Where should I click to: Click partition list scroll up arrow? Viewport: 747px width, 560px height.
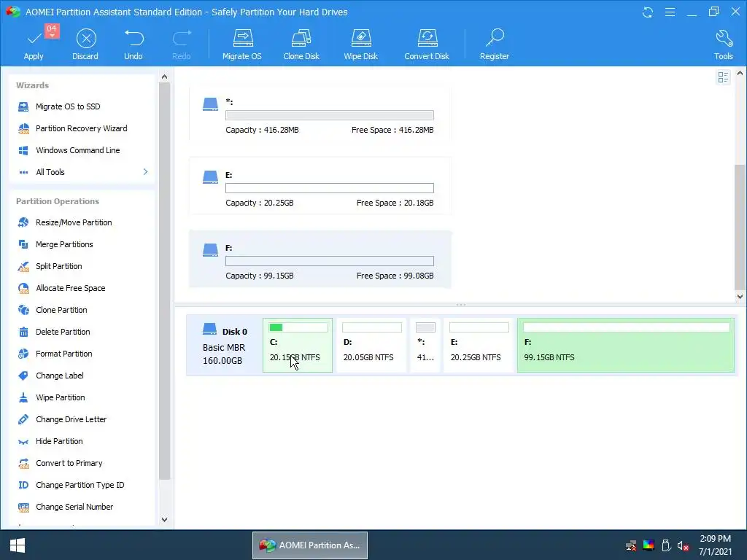click(740, 74)
